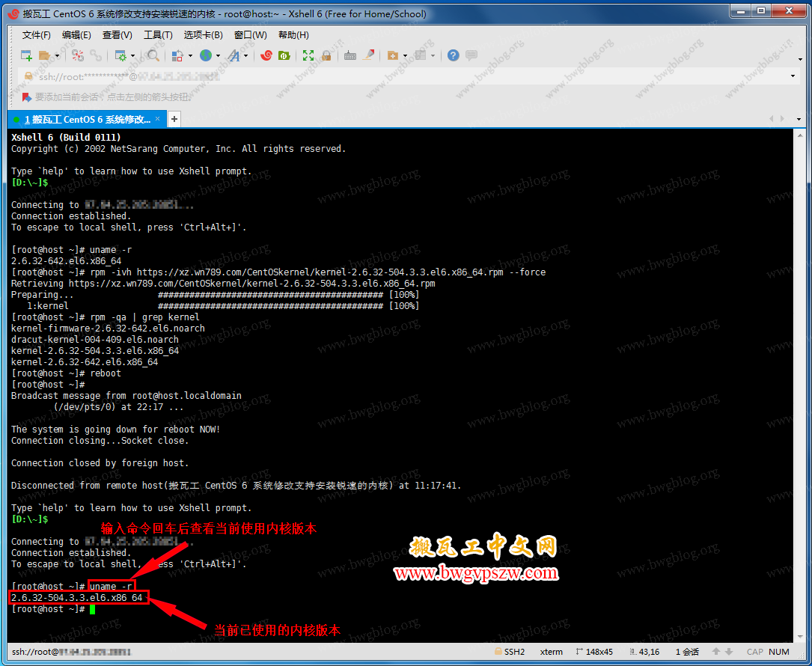
Task: Toggle full screen with green arrows icon
Action: (x=308, y=55)
